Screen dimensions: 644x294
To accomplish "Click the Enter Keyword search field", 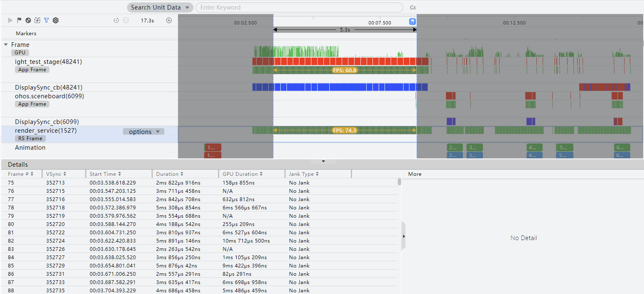I will coord(299,7).
